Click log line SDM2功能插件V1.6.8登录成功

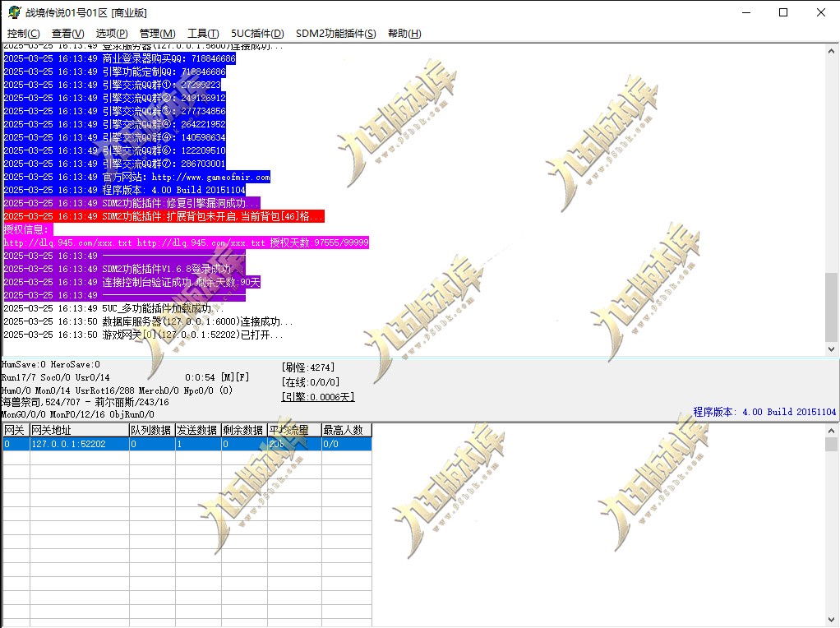click(x=124, y=269)
